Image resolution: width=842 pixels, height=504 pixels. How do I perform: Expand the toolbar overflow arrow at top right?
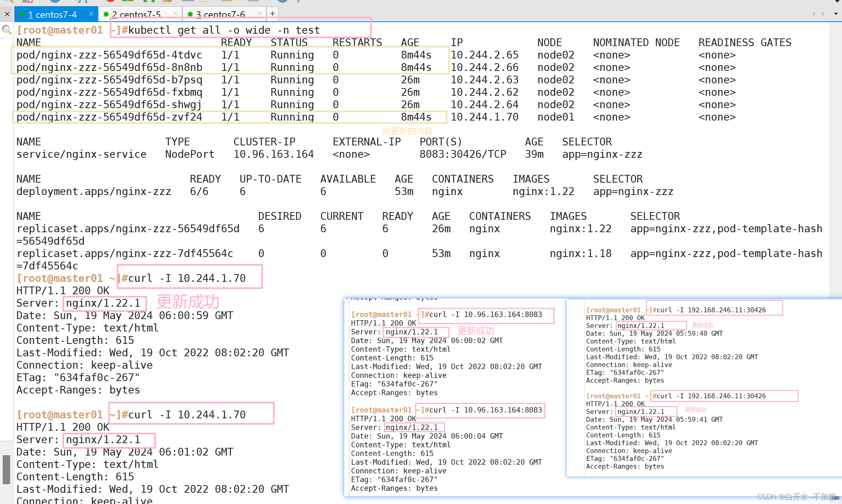837,2
